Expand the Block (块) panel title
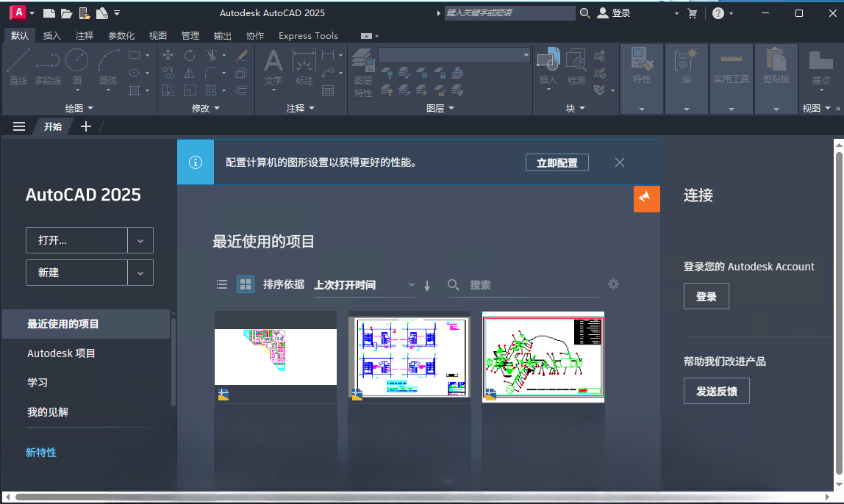The height and width of the screenshot is (504, 844). [x=576, y=108]
